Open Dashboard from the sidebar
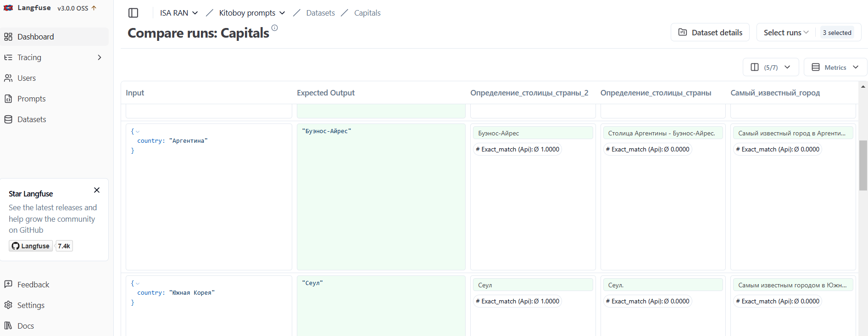Image resolution: width=868 pixels, height=336 pixels. point(35,37)
